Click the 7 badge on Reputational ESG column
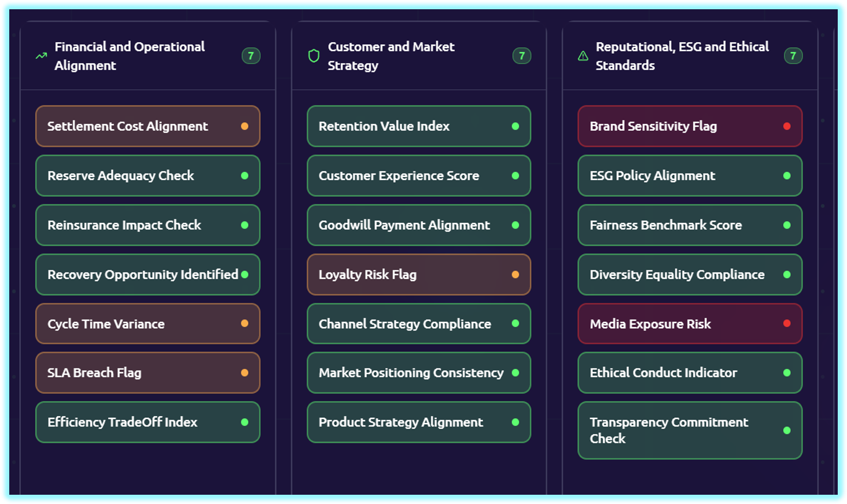Viewport: 847px width, 504px height. pyautogui.click(x=793, y=56)
